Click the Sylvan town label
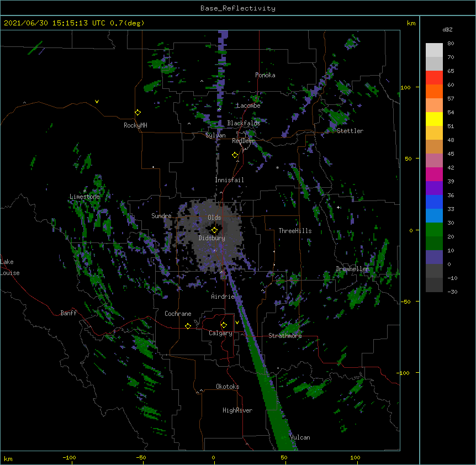 (x=215, y=135)
